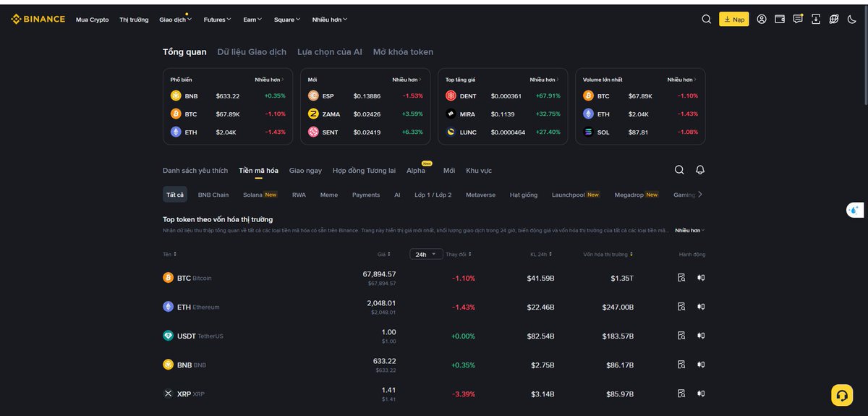Filter by Metaverse category

click(x=481, y=195)
